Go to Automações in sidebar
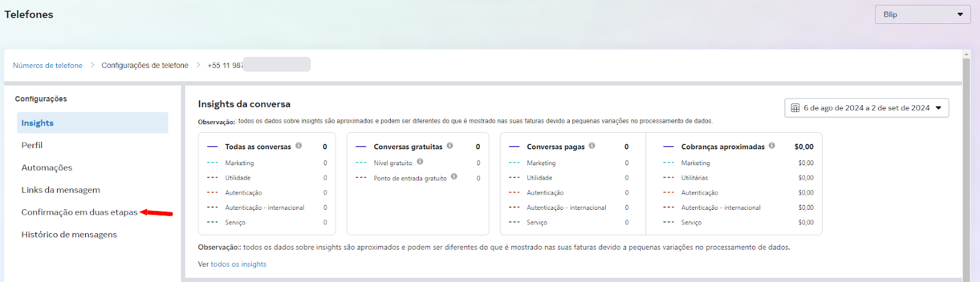Viewport: 980px width, 282px height. pyautogui.click(x=47, y=168)
